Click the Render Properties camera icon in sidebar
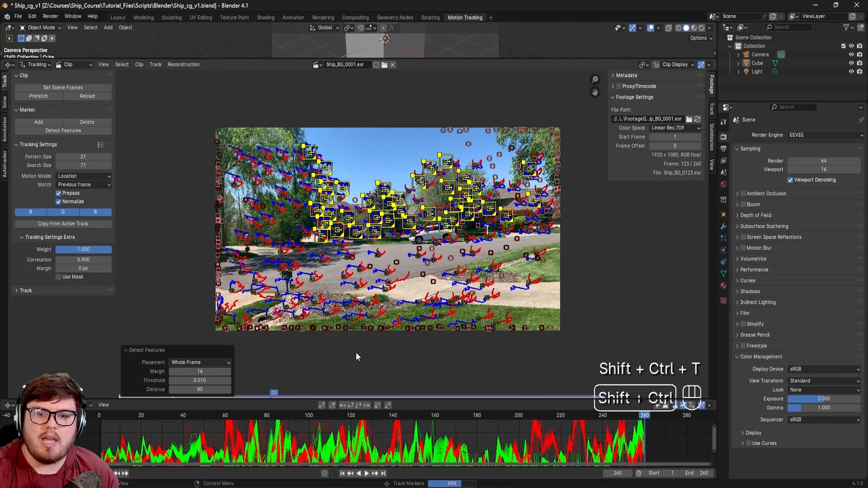This screenshot has width=868, height=488. pos(723,135)
